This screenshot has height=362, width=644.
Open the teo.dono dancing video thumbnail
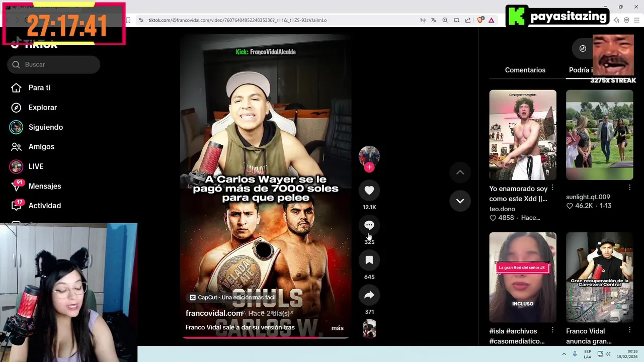tap(523, 135)
